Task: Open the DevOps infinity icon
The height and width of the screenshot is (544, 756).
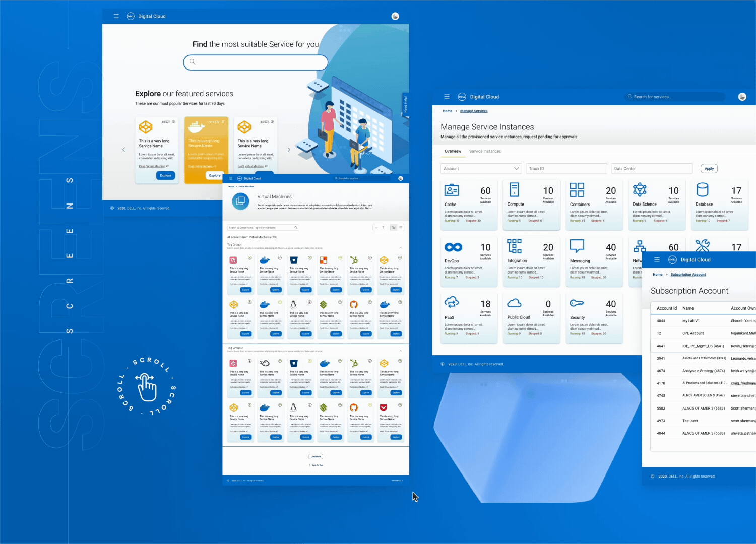Action: pos(453,247)
